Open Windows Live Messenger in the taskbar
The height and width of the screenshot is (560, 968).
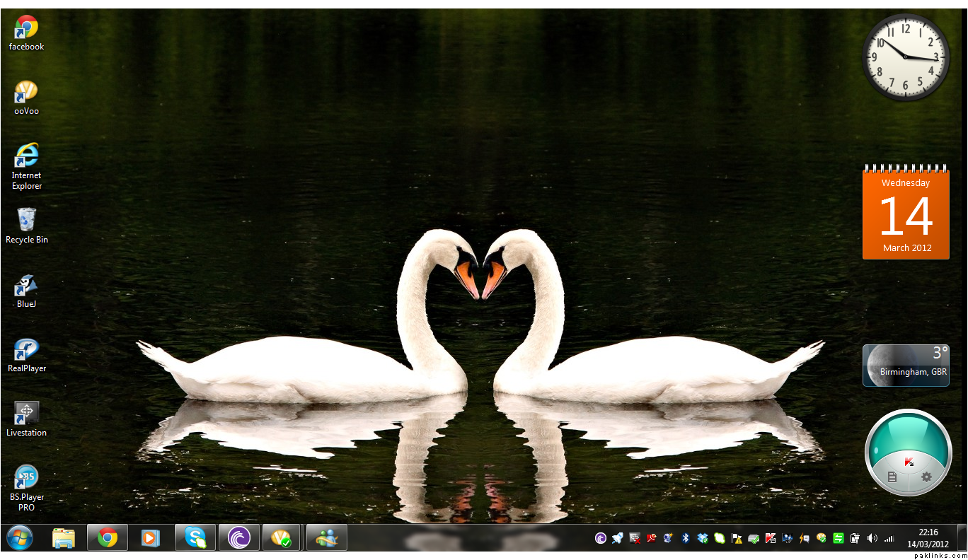pyautogui.click(x=327, y=538)
